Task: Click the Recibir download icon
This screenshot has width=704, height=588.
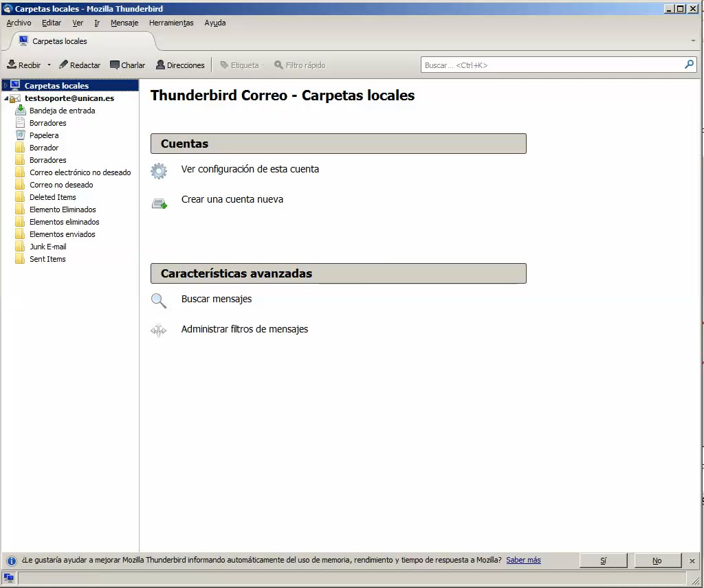Action: click(12, 65)
